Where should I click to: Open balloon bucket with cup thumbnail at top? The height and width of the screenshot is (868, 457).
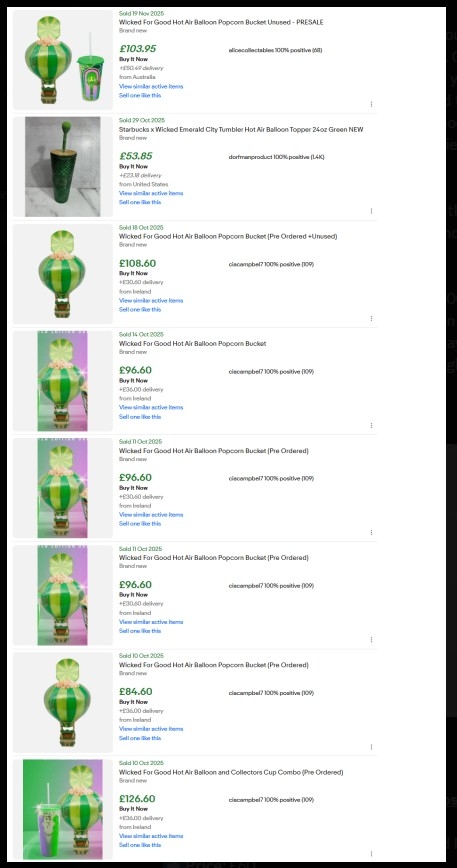(63, 60)
